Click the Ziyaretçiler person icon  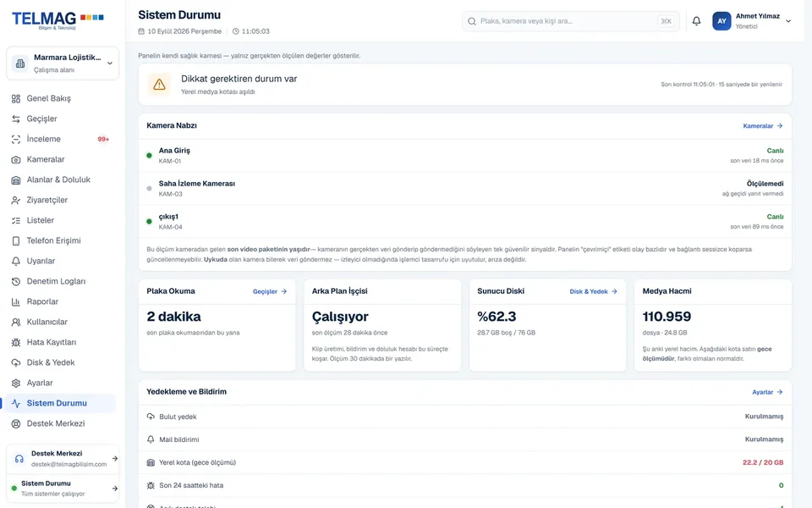16,200
